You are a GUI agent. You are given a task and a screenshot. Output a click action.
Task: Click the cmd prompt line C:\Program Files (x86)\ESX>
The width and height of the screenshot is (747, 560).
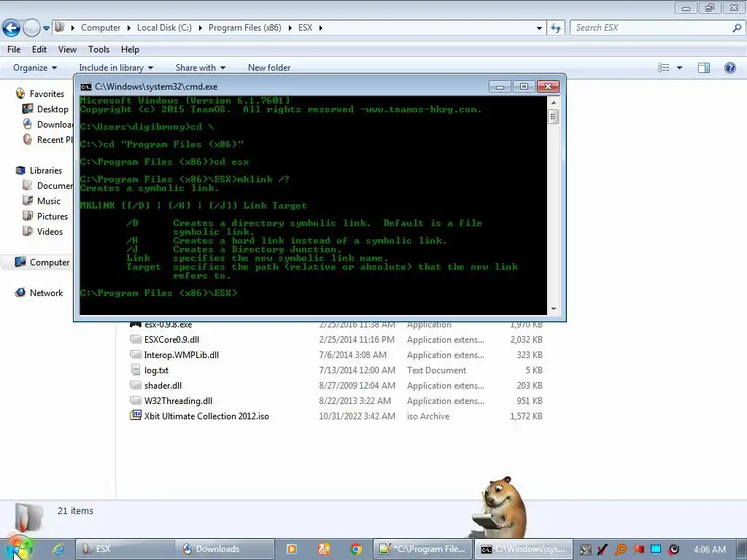pos(158,293)
